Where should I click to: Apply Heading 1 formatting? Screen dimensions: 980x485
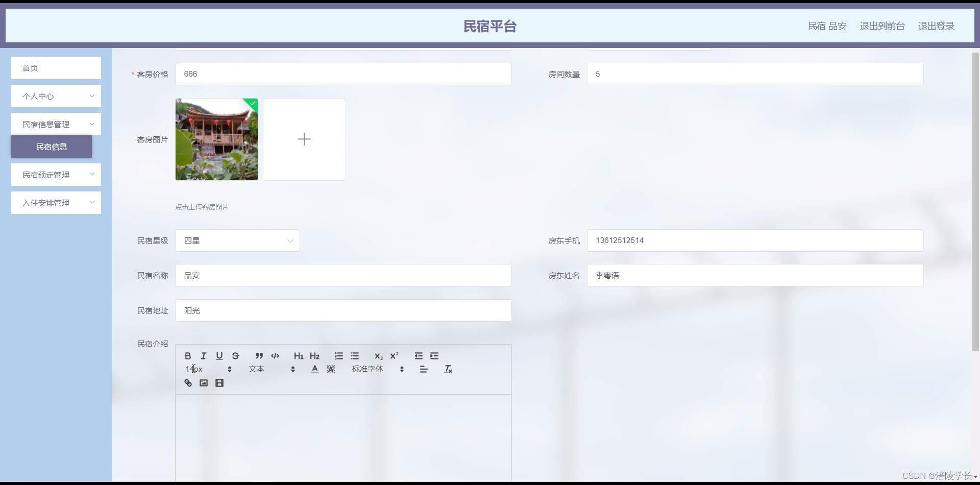pyautogui.click(x=299, y=356)
